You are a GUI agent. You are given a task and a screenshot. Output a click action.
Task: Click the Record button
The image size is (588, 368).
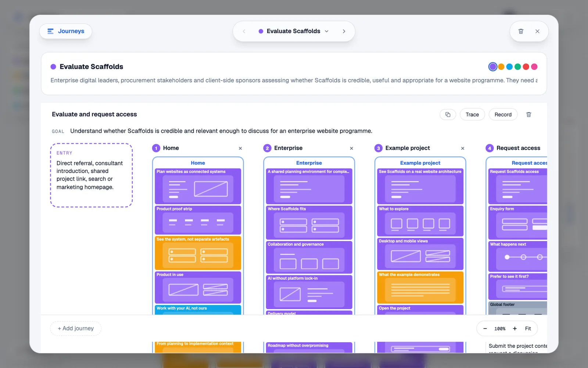pos(503,114)
